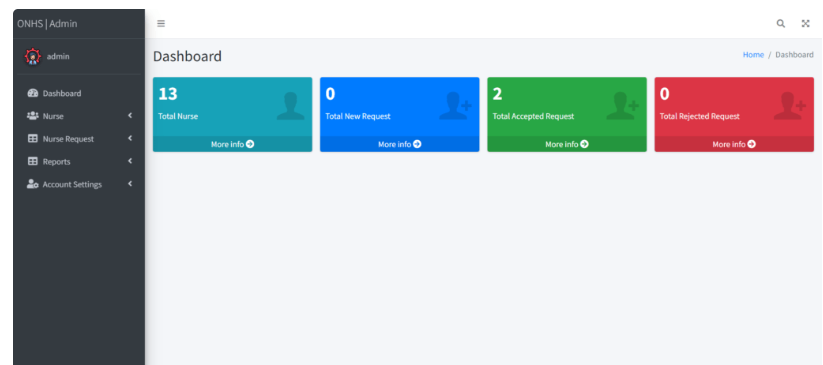The image size is (823, 365).
Task: Expand the Nurse Request menu chevron
Action: pos(130,138)
